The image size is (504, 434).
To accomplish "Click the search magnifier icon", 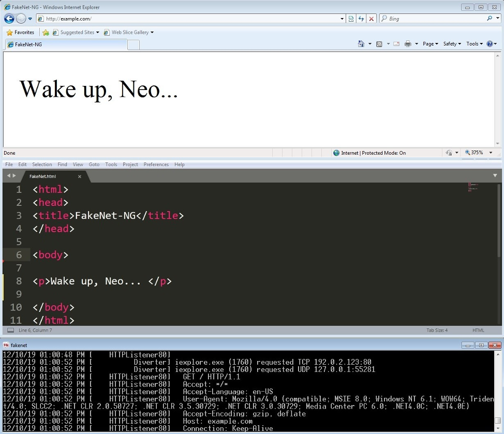I will pos(490,18).
